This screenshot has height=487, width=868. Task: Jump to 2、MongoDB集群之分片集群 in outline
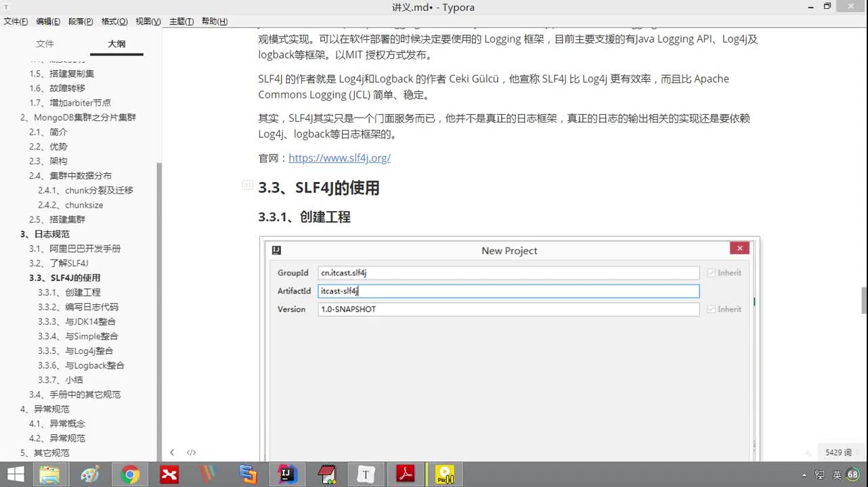tap(78, 117)
